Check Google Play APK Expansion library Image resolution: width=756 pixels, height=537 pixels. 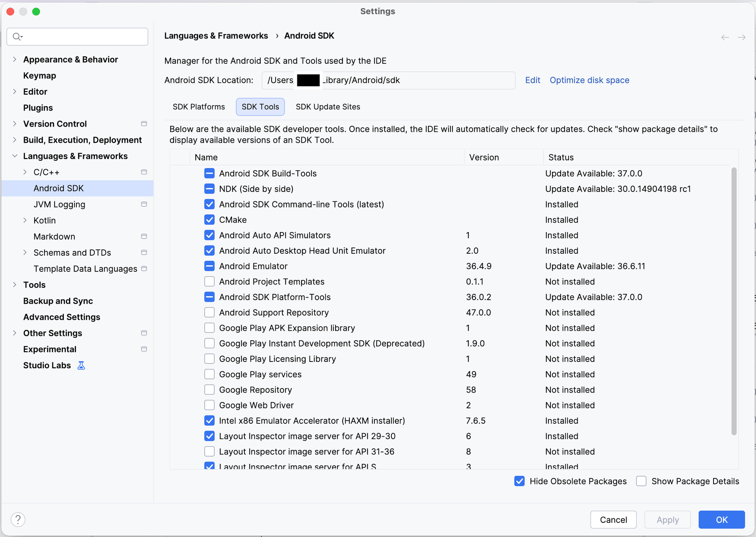tap(209, 328)
